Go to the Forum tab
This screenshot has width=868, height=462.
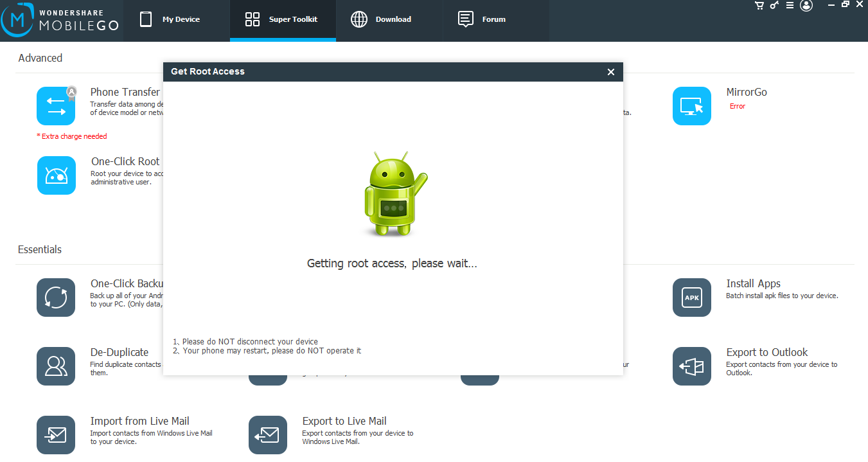[495, 20]
